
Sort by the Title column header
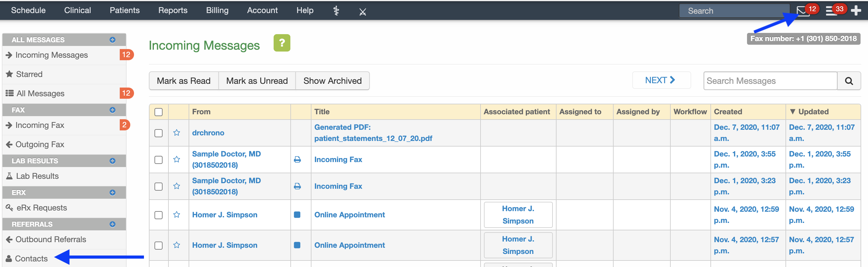pyautogui.click(x=322, y=111)
